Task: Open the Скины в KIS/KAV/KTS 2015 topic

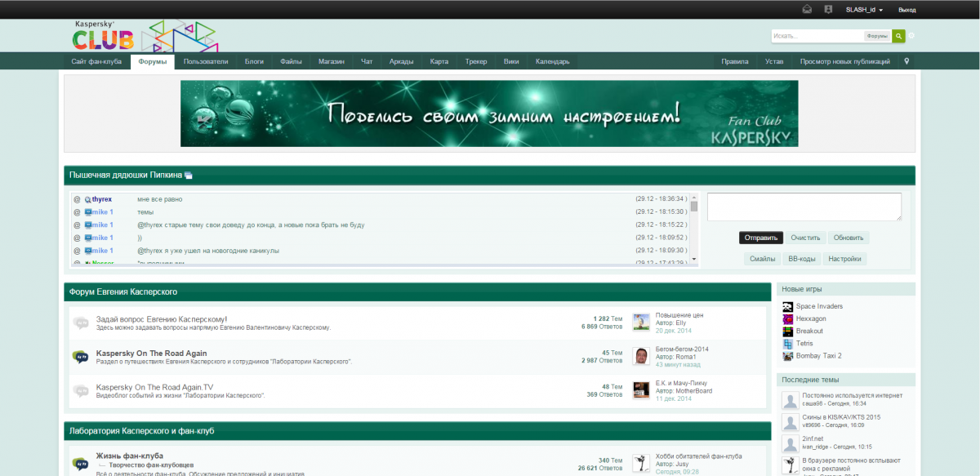Action: [841, 417]
